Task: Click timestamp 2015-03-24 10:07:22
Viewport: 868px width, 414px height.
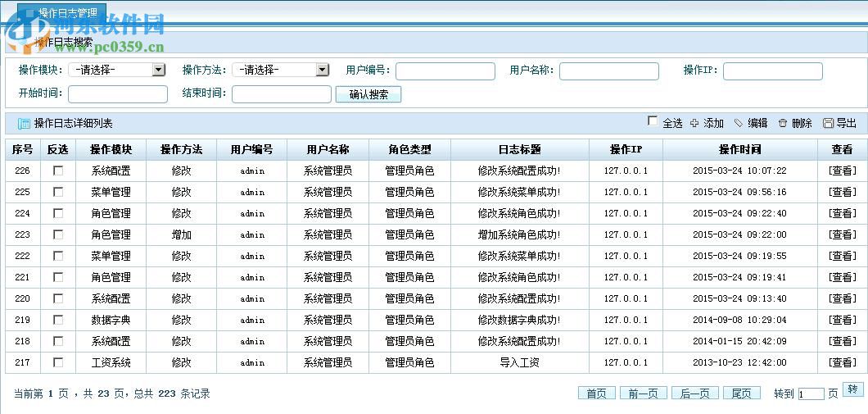Action: (739, 171)
